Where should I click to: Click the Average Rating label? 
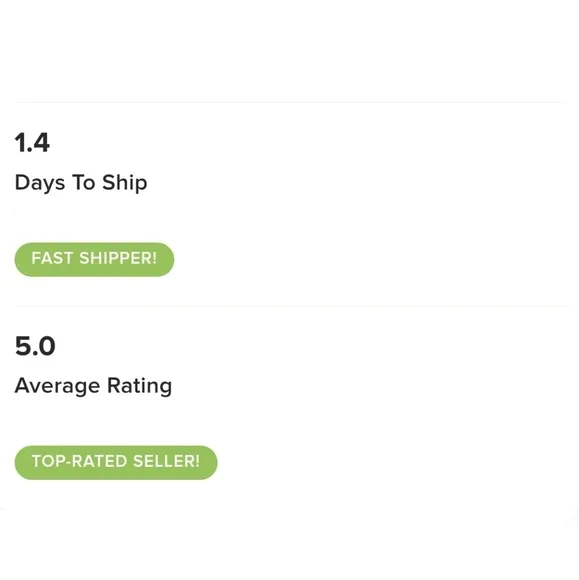point(93,386)
